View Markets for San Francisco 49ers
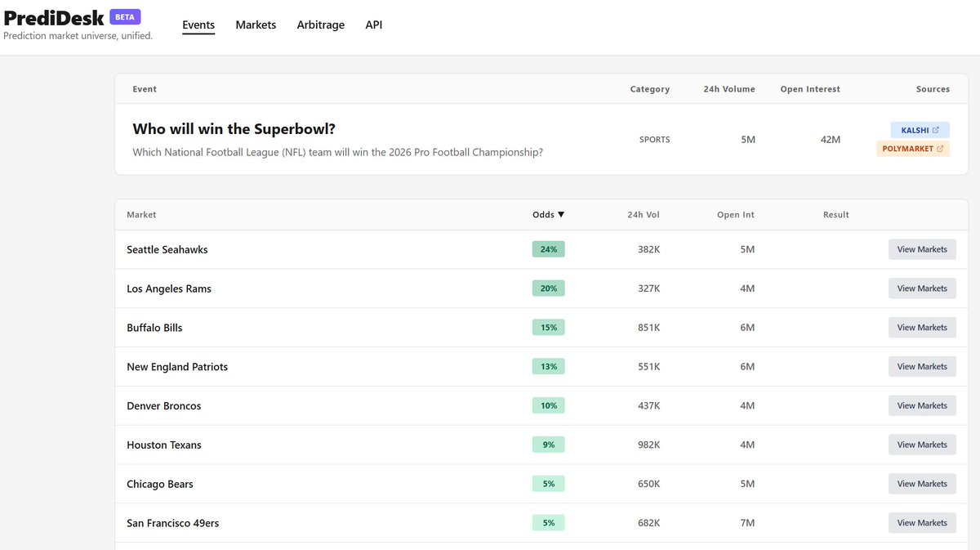Image resolution: width=980 pixels, height=550 pixels. point(922,523)
